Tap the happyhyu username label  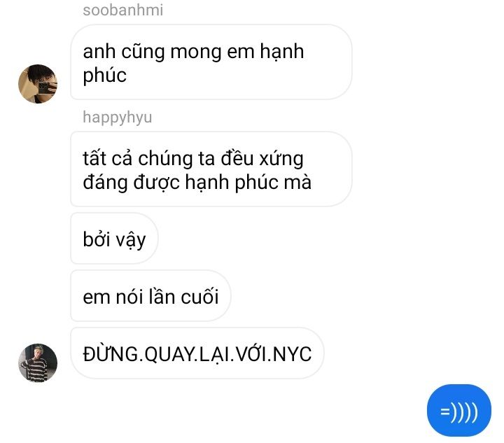coord(118,118)
